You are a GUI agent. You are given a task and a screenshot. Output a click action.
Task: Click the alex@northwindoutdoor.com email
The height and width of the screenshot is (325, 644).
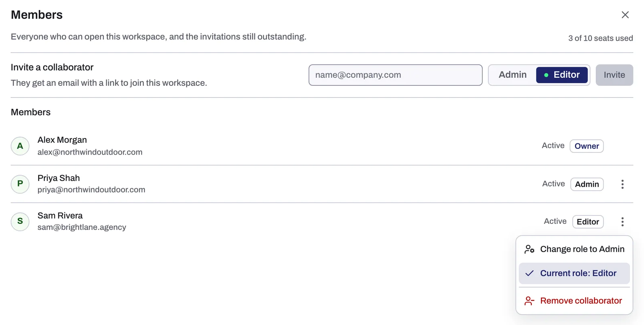pos(90,152)
